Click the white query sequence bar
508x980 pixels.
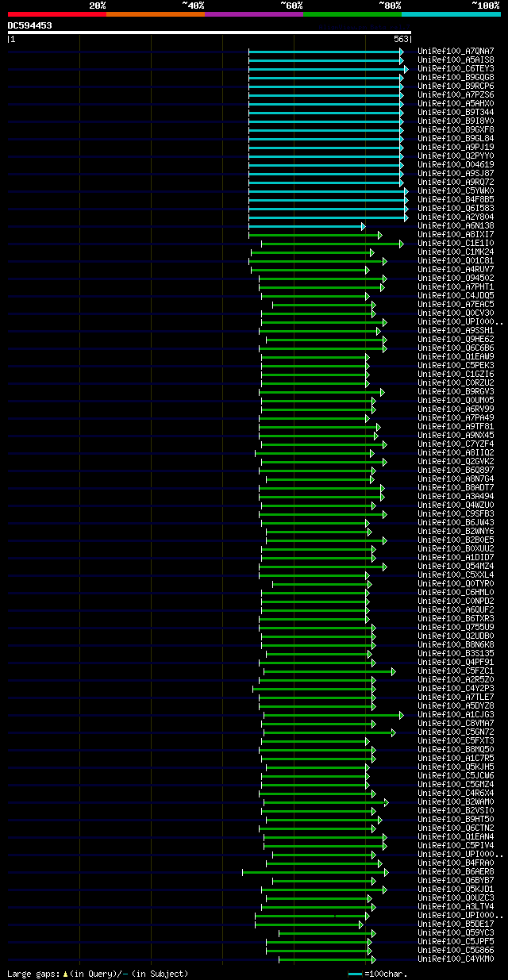(209, 33)
